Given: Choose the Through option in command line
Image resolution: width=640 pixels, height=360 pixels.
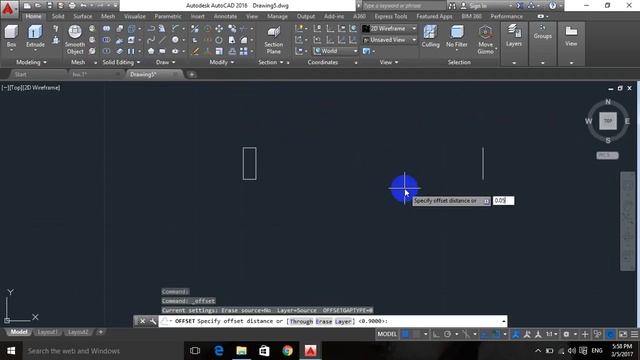Looking at the screenshot, I should (x=301, y=321).
